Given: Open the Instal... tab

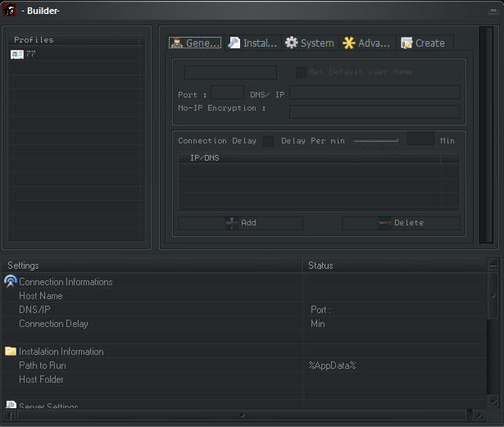Looking at the screenshot, I should (x=252, y=43).
